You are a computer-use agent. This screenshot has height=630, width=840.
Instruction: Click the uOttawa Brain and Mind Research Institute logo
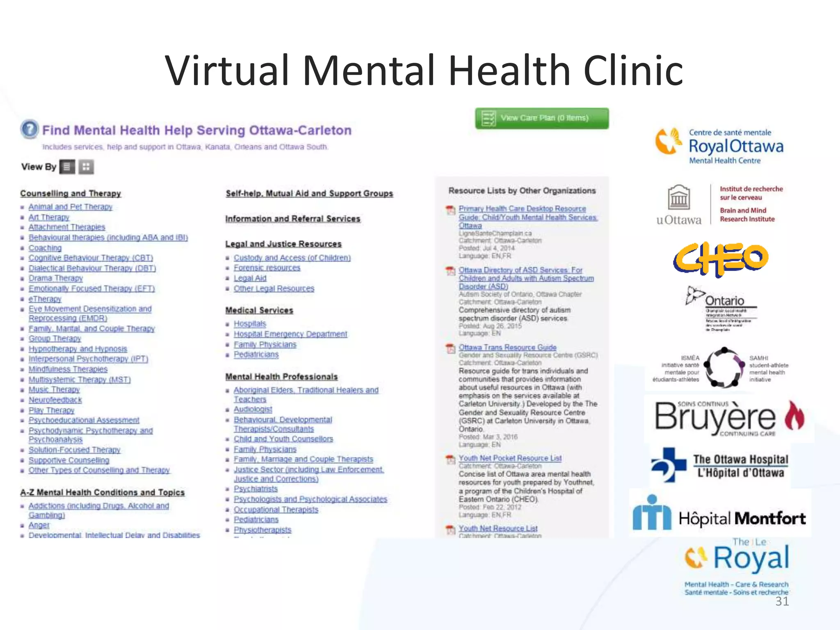tap(720, 205)
